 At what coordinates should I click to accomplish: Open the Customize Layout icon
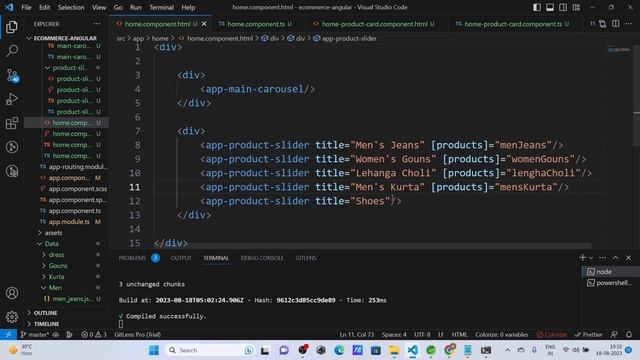[x=576, y=7]
